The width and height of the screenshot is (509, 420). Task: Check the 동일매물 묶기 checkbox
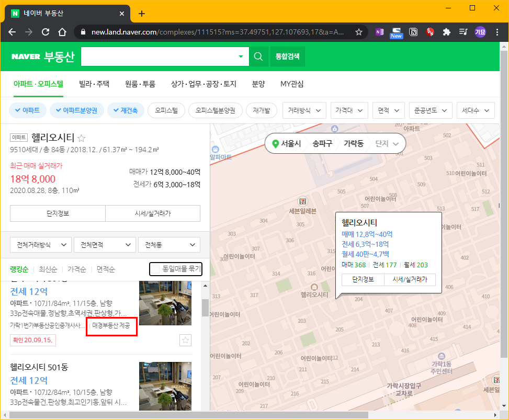point(155,269)
